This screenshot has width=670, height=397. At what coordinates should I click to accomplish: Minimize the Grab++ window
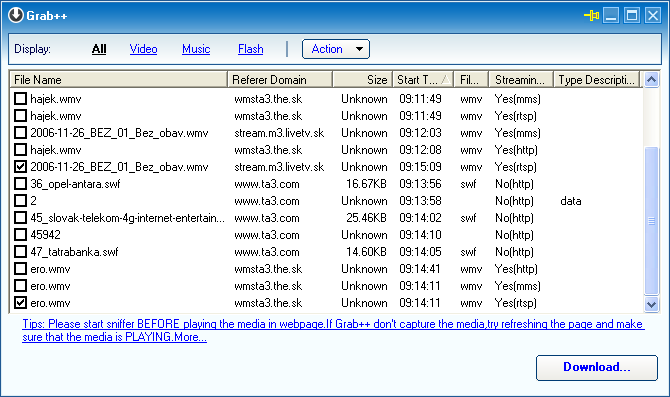coord(611,16)
